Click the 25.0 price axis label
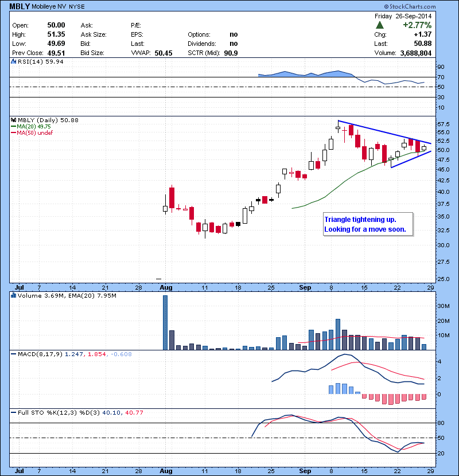Viewport: 459px width, 476px height. (x=443, y=279)
